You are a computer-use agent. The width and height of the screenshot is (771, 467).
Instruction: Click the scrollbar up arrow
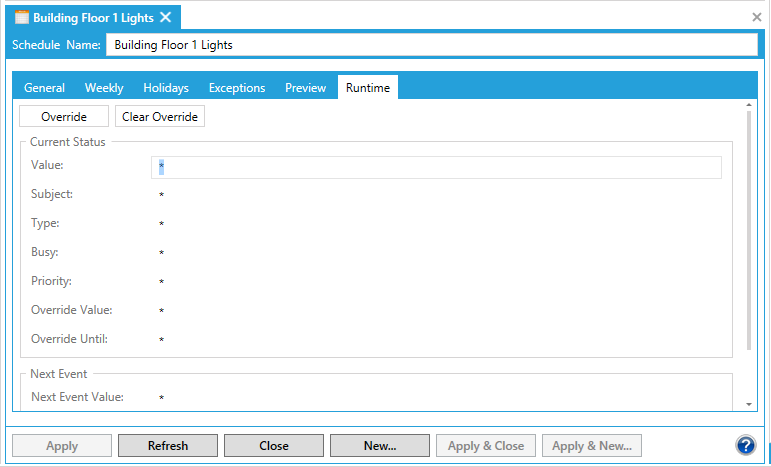(x=750, y=105)
